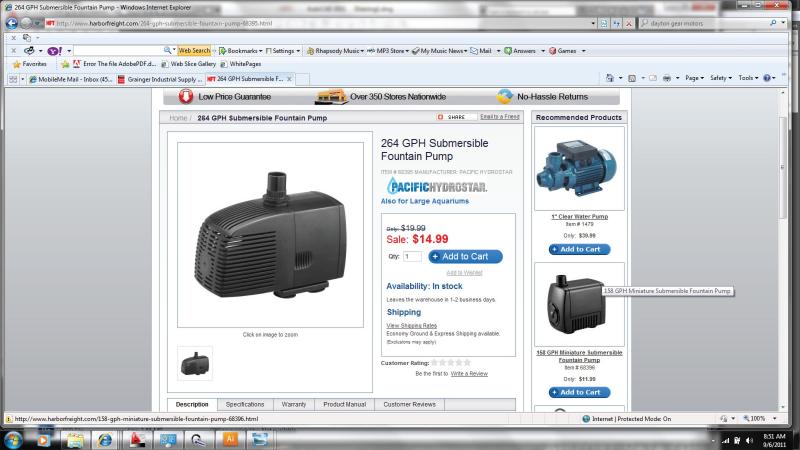Open the zoom level 100% dropdown
This screenshot has height=450, width=800.
(x=774, y=418)
